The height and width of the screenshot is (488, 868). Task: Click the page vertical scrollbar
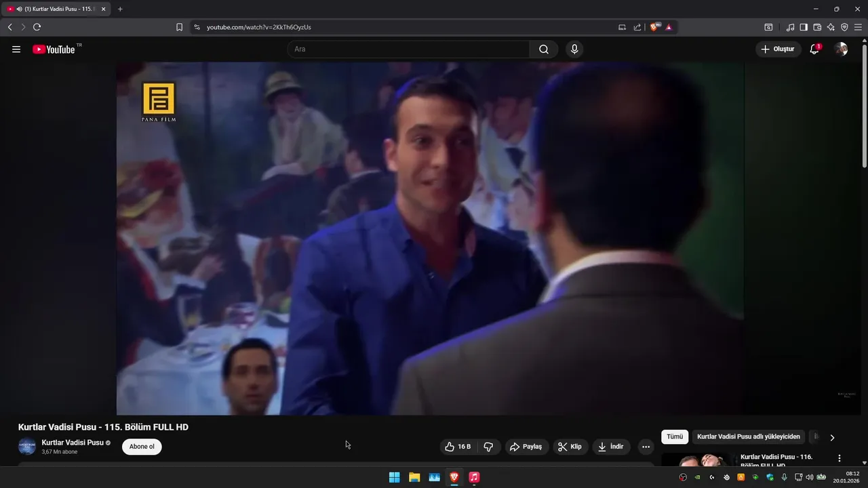pyautogui.click(x=864, y=105)
